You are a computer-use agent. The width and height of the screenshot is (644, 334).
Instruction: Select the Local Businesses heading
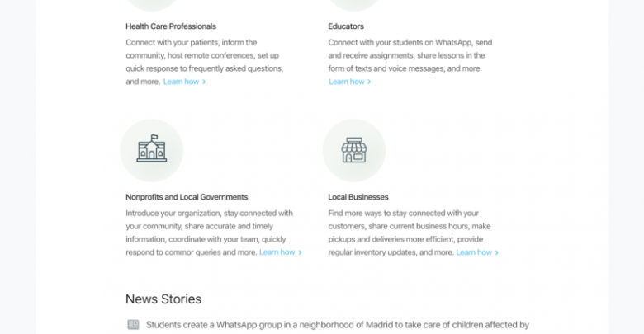tap(358, 197)
